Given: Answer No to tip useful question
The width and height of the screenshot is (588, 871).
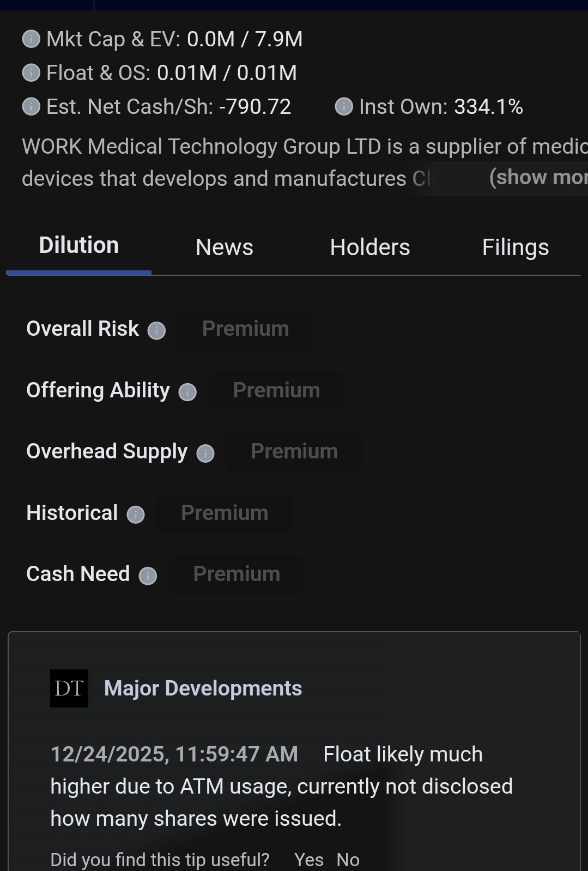Looking at the screenshot, I should click(x=348, y=860).
